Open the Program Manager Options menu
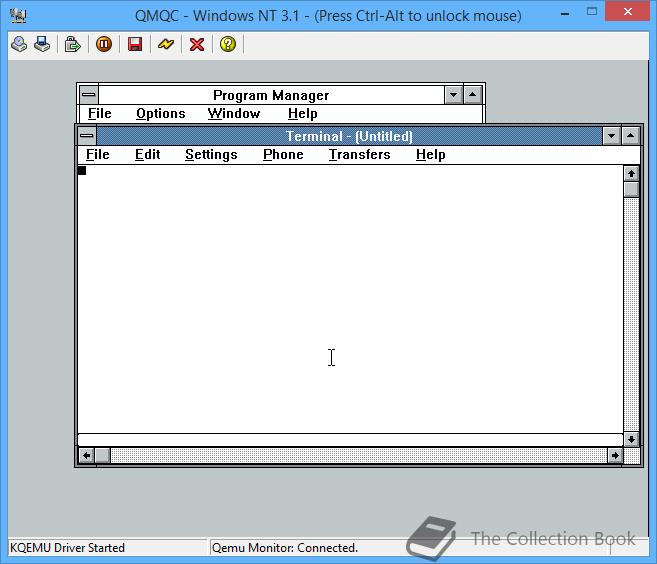Image resolution: width=657 pixels, height=564 pixels. (x=161, y=114)
